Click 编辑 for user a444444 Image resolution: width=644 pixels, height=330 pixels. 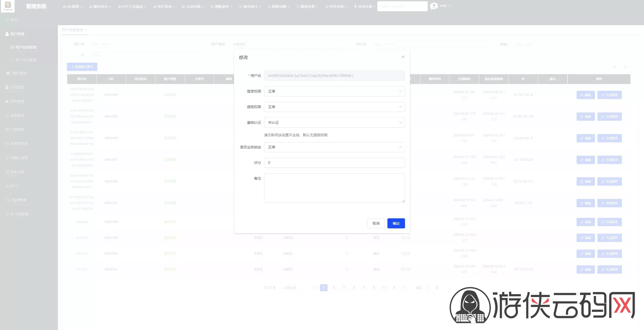(586, 222)
